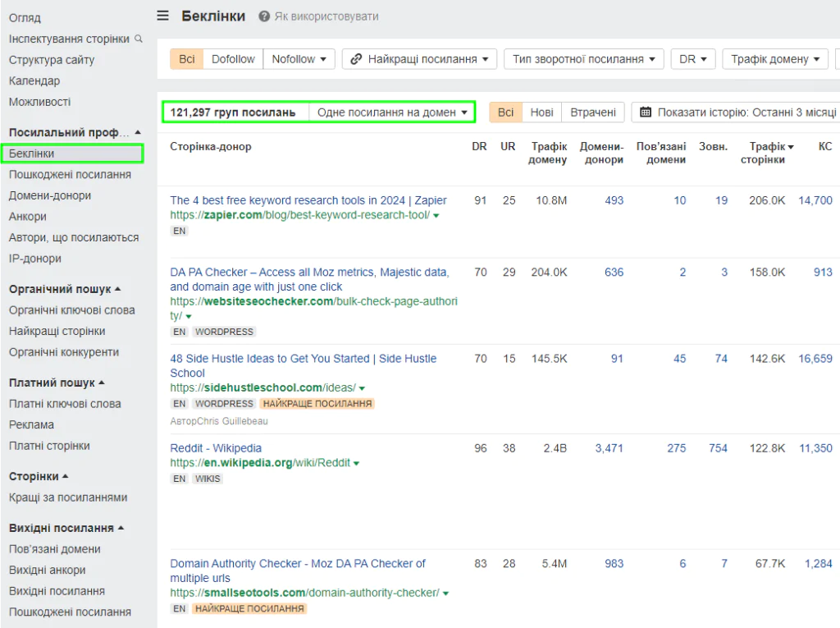Open Реклама in the sidebar
The image size is (840, 628).
point(31,424)
